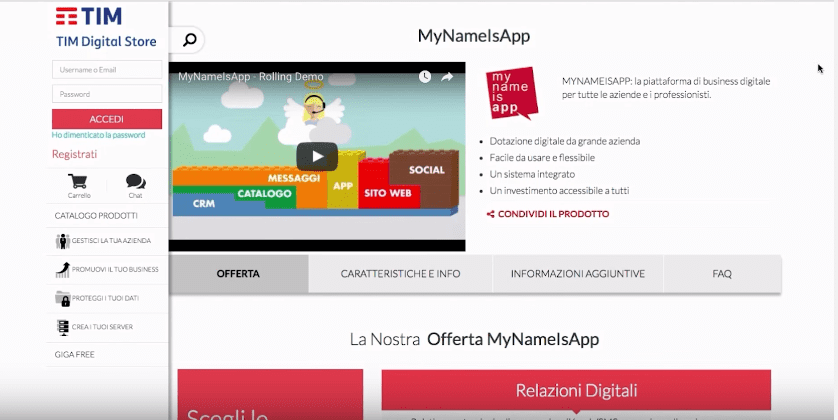Click the video Watch Later clock icon

tap(425, 77)
